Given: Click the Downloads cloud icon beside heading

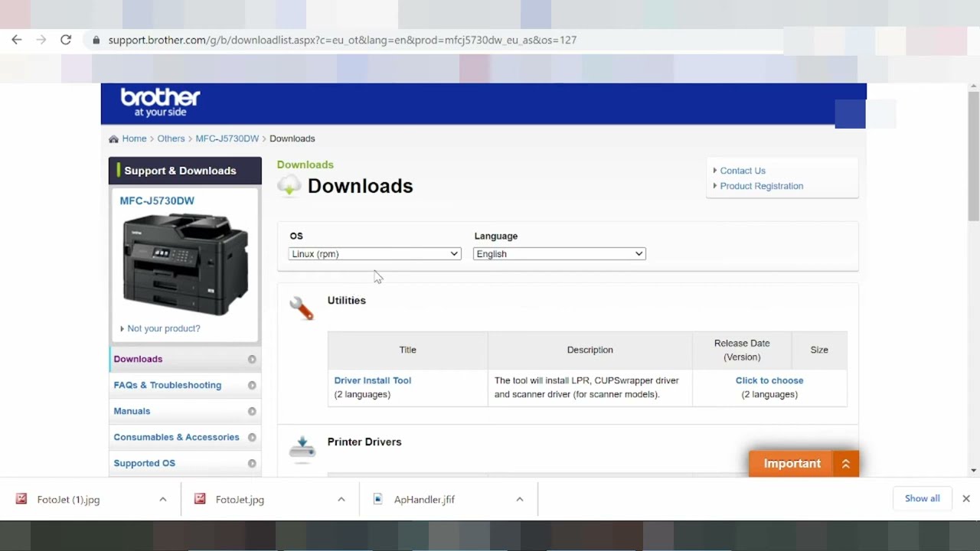Looking at the screenshot, I should [289, 185].
